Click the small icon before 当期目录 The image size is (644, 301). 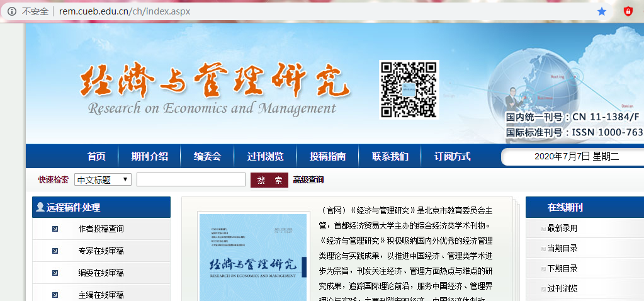pos(543,249)
